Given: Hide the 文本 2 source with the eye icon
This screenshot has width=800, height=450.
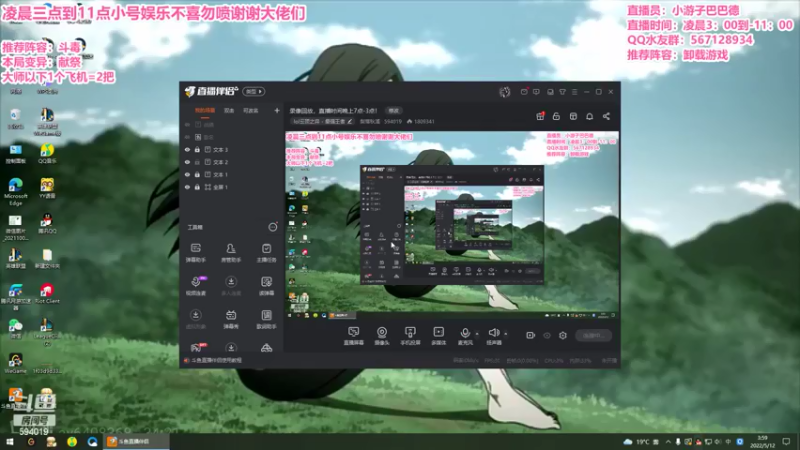Looking at the screenshot, I should point(187,162).
